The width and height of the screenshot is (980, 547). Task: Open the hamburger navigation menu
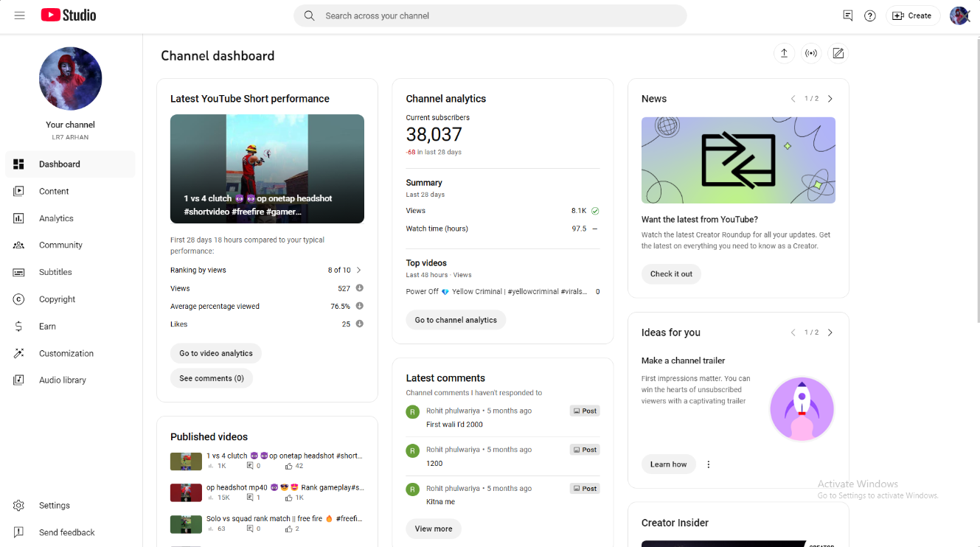click(20, 15)
